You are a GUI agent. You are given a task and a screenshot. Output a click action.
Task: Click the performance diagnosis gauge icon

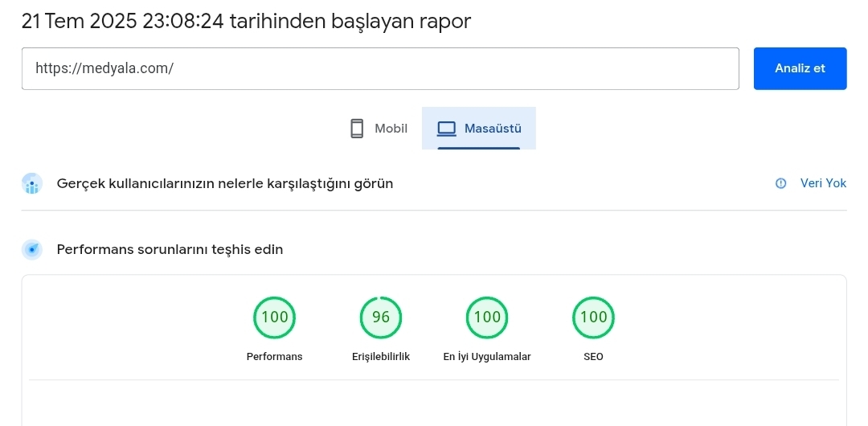point(32,249)
